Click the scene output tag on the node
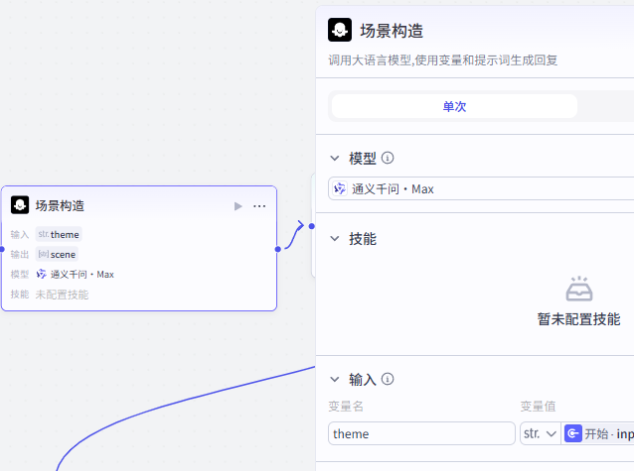Screen dimensions: 641x471 click(57, 254)
